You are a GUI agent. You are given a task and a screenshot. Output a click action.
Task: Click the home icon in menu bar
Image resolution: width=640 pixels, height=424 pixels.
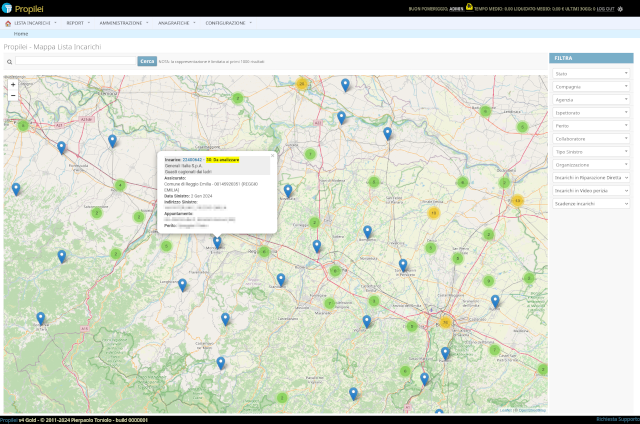pyautogui.click(x=8, y=23)
